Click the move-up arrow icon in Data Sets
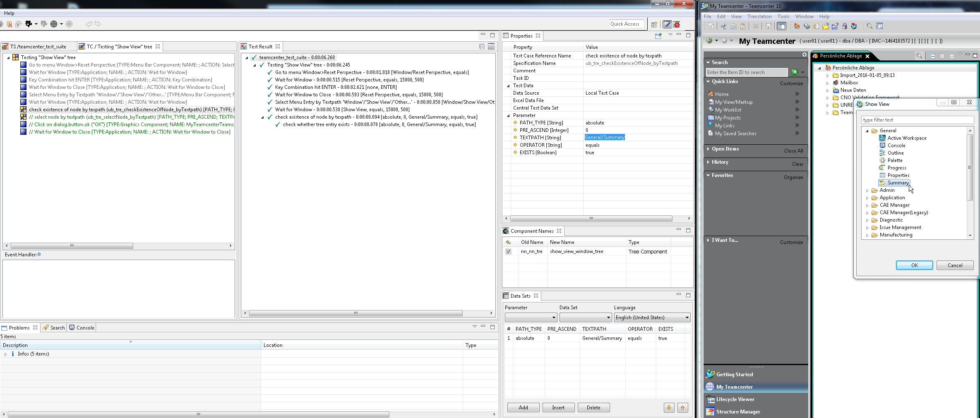Viewport: 980px width, 418px height. coord(683,408)
